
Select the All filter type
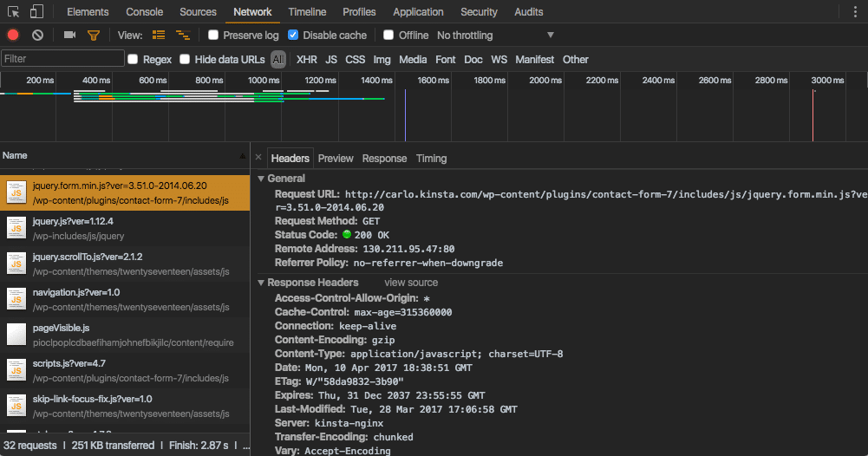pyautogui.click(x=277, y=59)
